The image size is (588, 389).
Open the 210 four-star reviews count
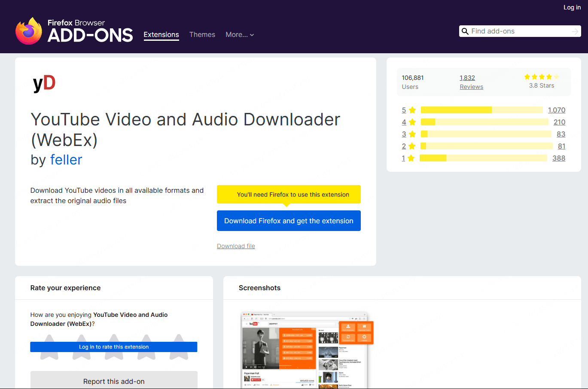pos(560,122)
